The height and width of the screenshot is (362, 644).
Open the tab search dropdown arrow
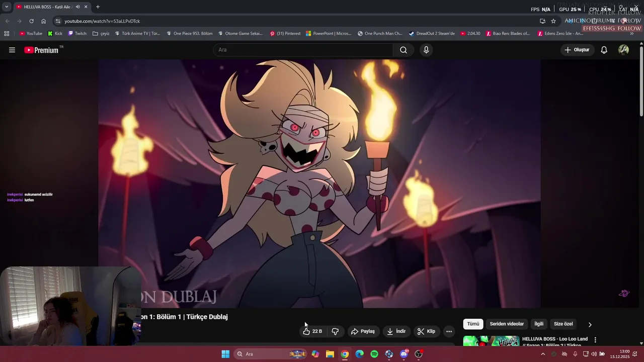click(7, 7)
